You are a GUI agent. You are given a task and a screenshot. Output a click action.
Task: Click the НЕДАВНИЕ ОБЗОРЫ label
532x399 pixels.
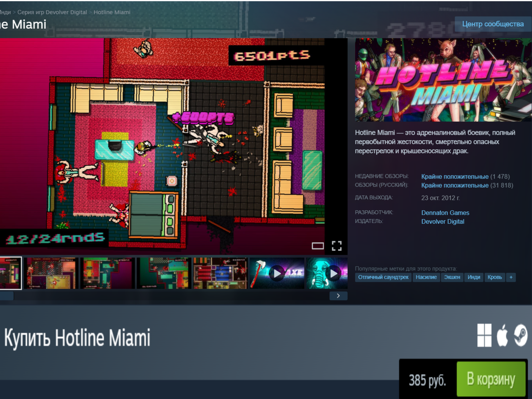(382, 176)
